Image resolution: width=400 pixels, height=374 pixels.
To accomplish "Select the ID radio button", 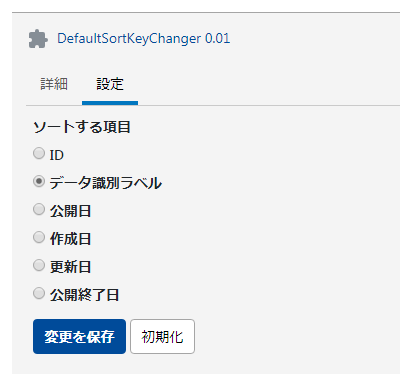I will click(x=39, y=153).
